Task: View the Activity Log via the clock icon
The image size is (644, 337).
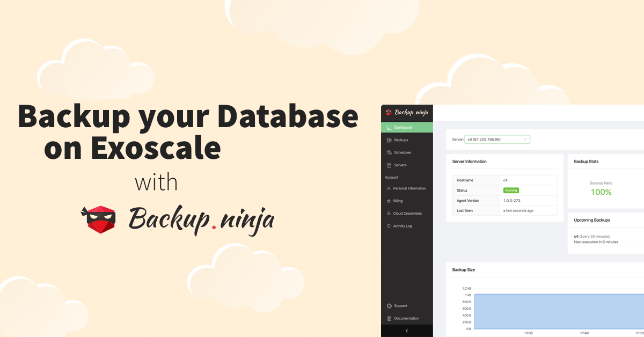Action: tap(389, 226)
